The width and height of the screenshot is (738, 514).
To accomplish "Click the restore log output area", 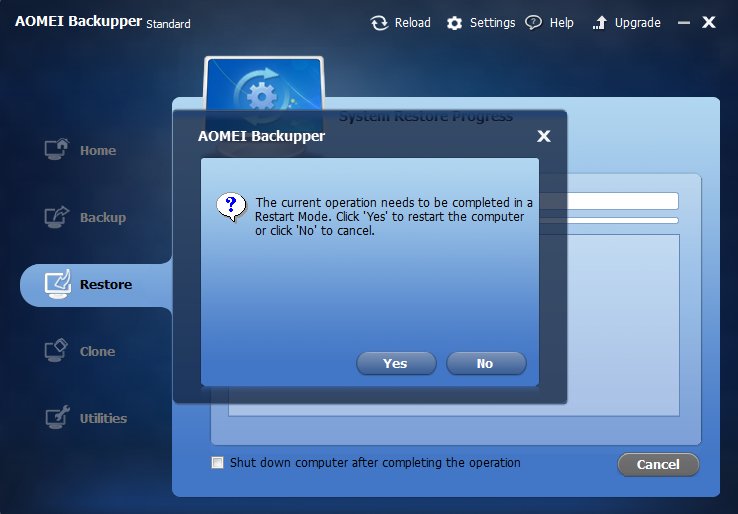I will click(x=609, y=325).
